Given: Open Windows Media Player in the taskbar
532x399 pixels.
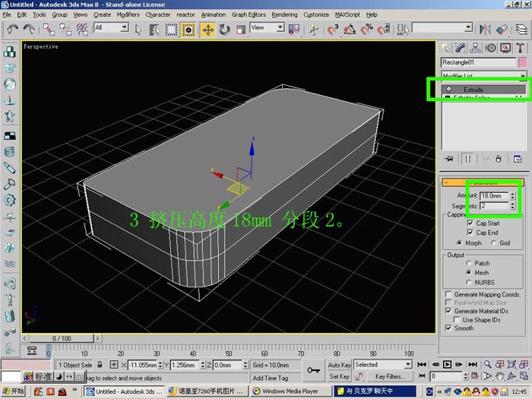Looking at the screenshot, I should coord(290,391).
